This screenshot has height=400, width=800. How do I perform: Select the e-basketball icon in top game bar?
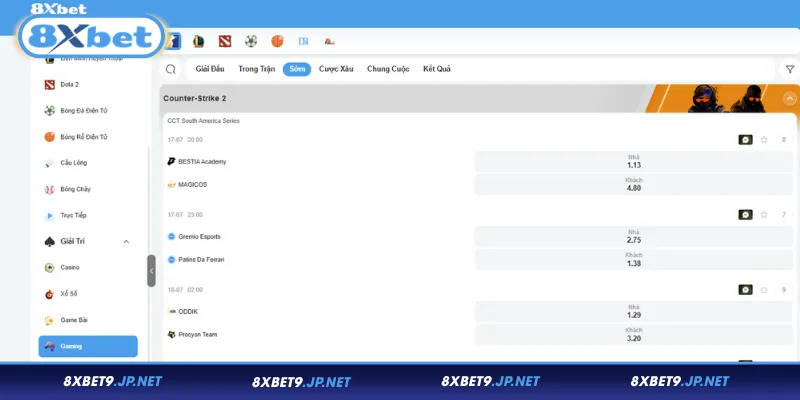[277, 41]
